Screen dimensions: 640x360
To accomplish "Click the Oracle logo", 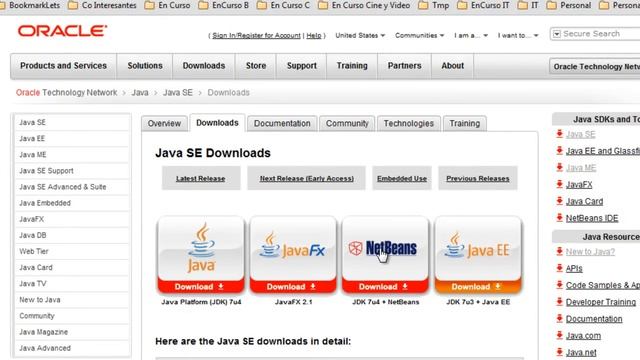I will tap(62, 31).
